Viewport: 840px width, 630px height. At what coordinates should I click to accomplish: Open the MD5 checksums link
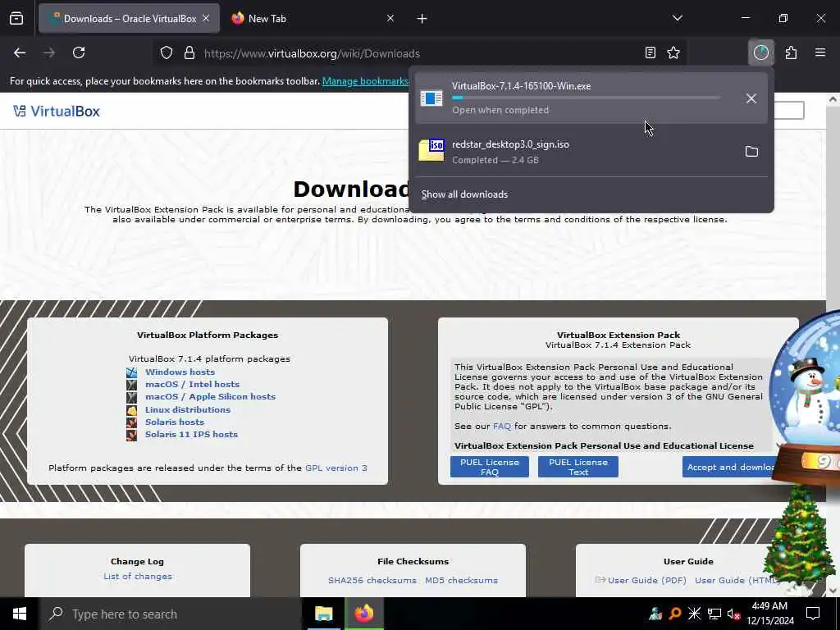(461, 580)
